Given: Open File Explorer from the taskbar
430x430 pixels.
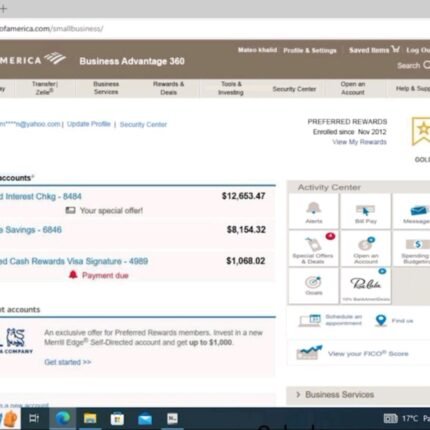Looking at the screenshot, I should pyautogui.click(x=90, y=418).
